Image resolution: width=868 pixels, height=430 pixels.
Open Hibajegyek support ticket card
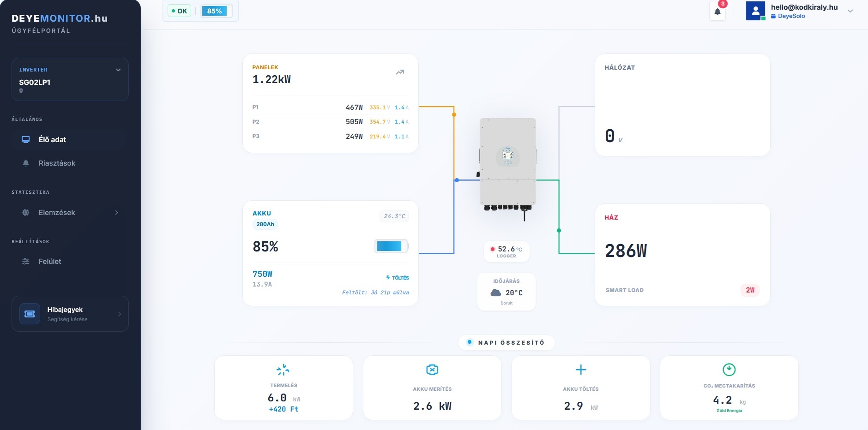(x=70, y=314)
